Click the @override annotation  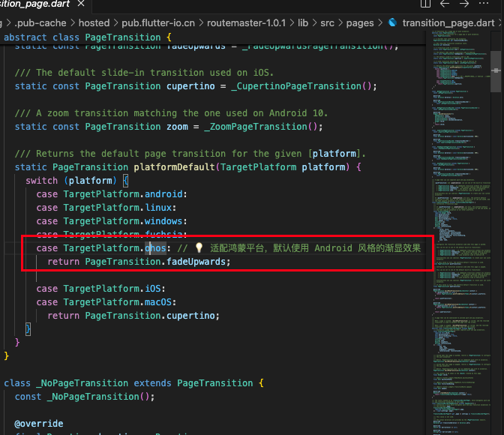(39, 424)
